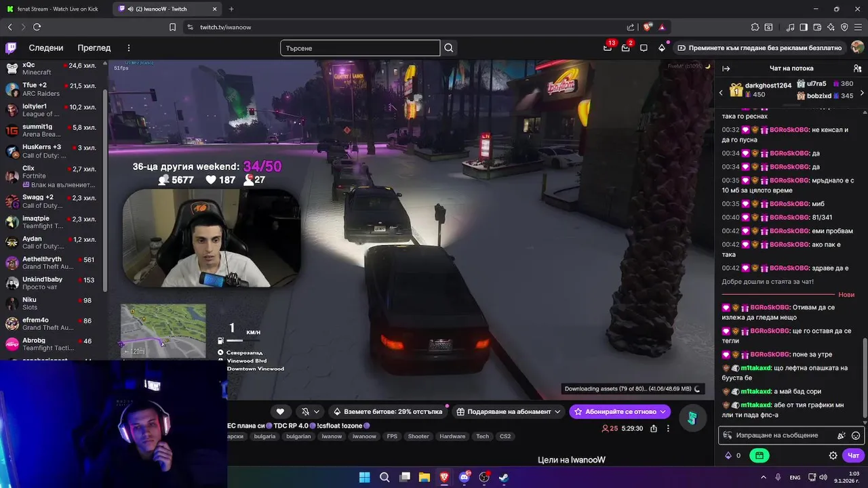
Task: Open a new browser tab plus button
Action: [x=231, y=9]
